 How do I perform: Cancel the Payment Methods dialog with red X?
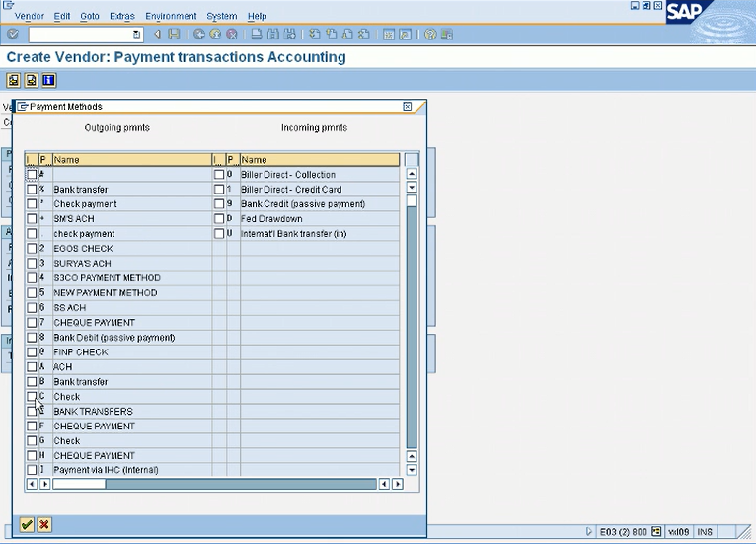(44, 524)
